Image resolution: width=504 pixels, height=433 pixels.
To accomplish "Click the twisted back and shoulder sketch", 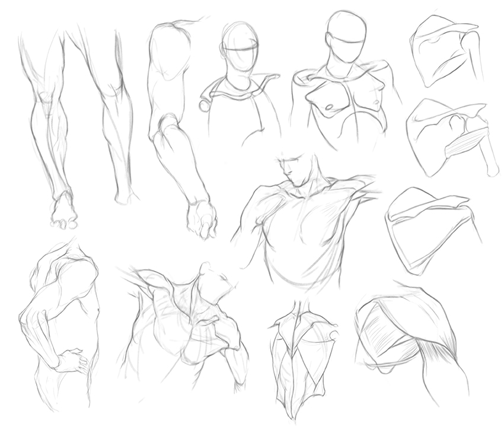I will click(184, 320).
